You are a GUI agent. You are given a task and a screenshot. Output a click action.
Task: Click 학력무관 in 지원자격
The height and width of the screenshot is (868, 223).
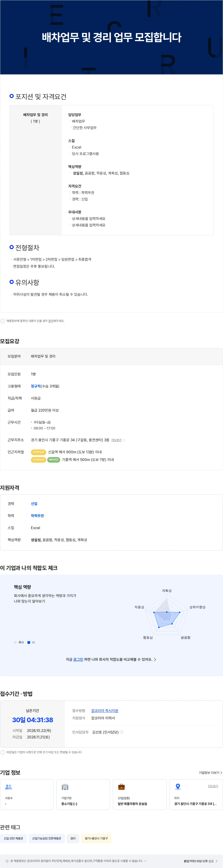[37, 515]
